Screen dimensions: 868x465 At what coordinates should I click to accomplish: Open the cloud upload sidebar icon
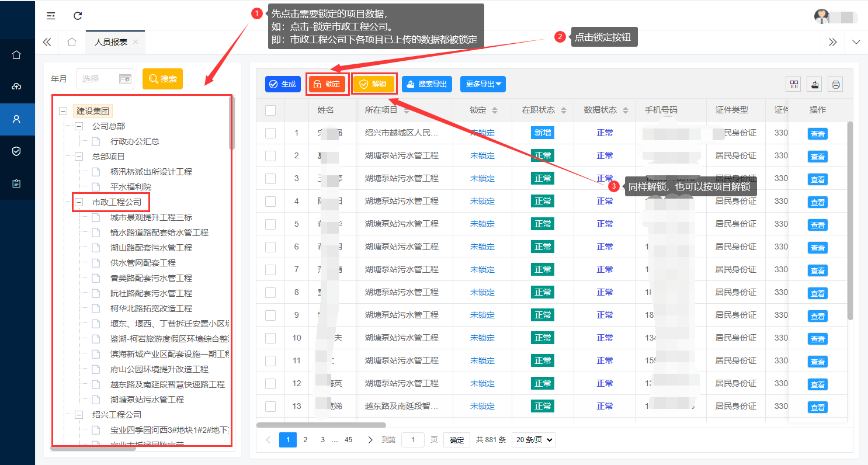tap(16, 86)
